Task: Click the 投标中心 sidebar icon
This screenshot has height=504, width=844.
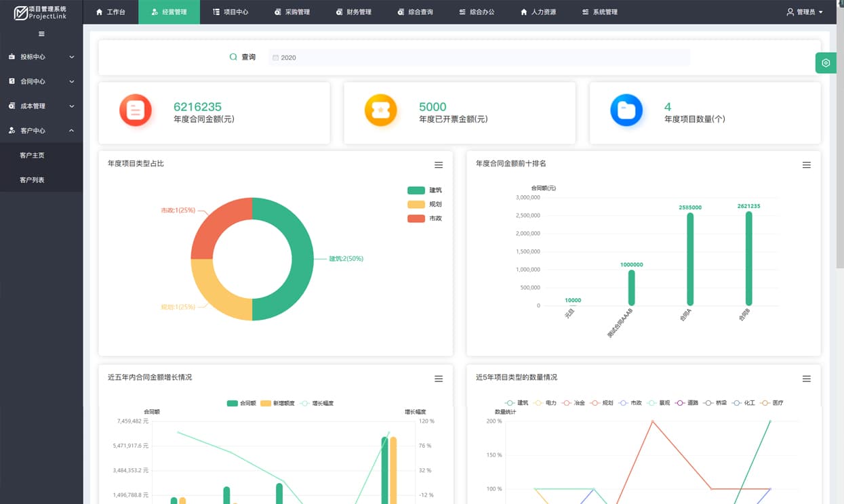Action: pos(12,57)
